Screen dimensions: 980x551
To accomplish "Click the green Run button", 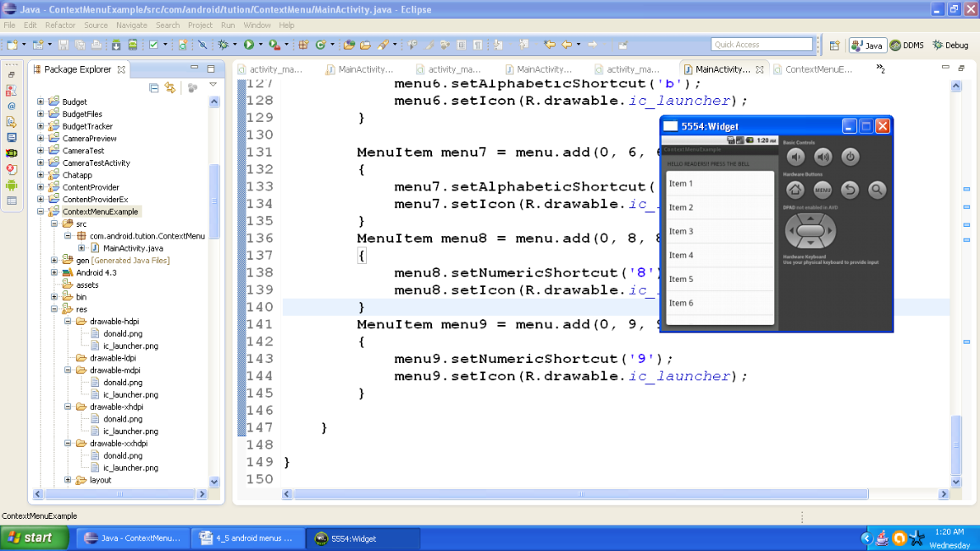I will tap(249, 44).
